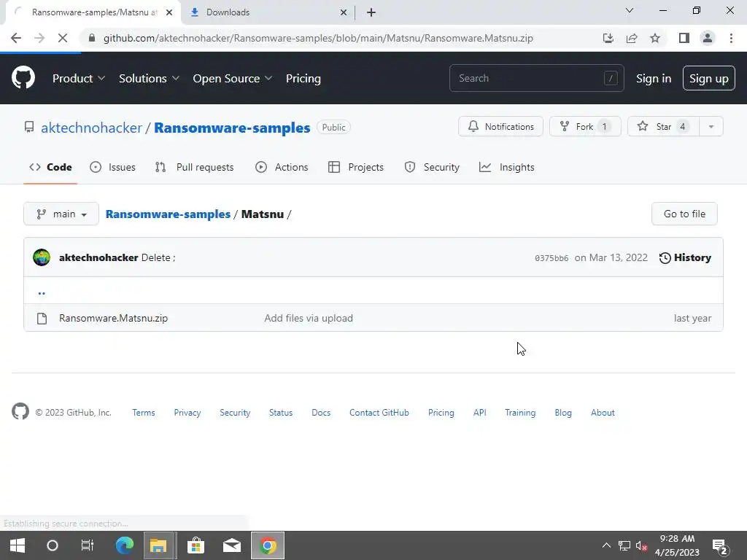
Task: Open the Projects tab
Action: [356, 167]
